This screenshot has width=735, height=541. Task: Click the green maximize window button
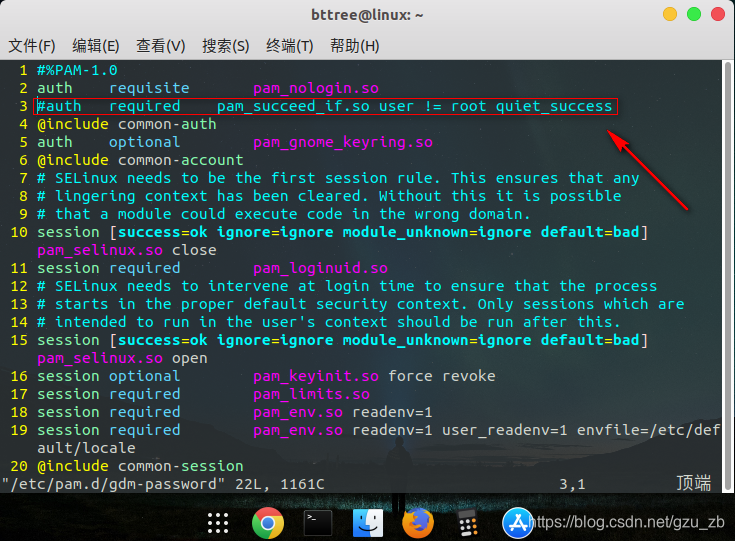tap(694, 14)
